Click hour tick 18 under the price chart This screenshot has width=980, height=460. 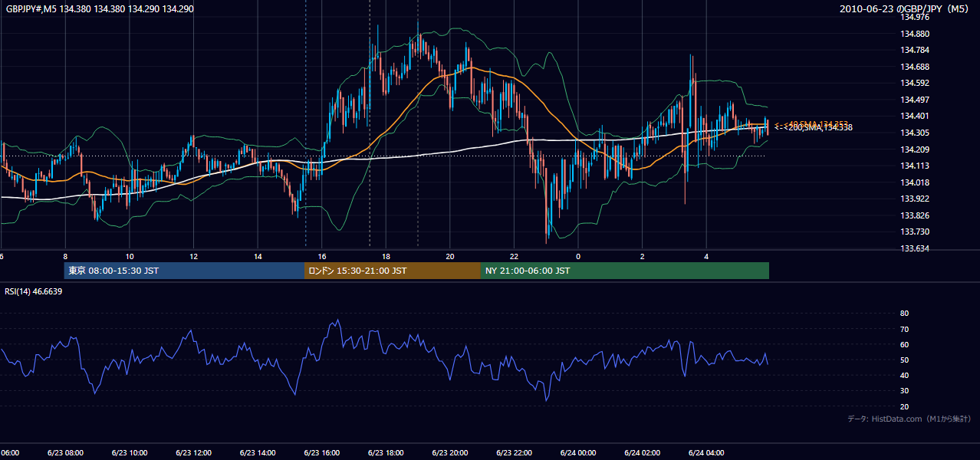(386, 256)
